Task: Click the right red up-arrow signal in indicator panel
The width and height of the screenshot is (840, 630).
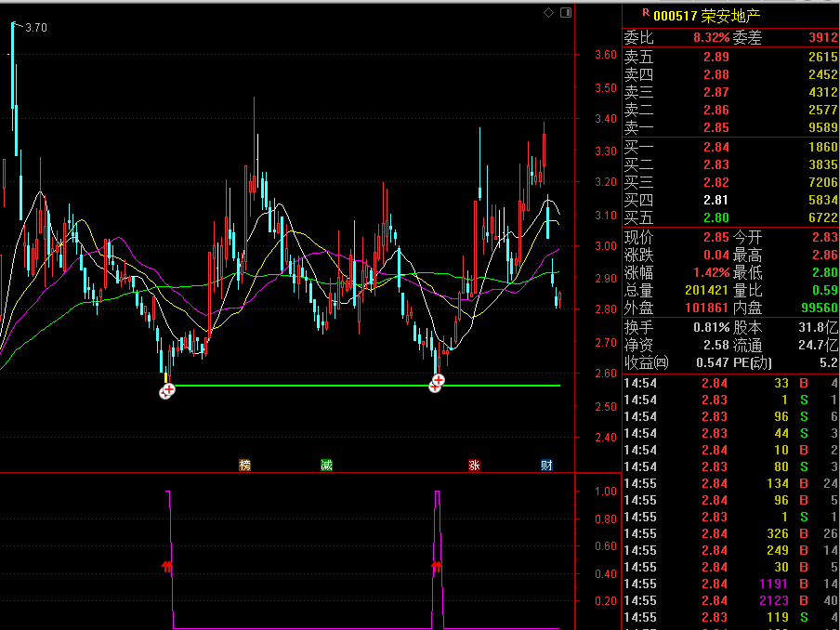Action: 436,565
